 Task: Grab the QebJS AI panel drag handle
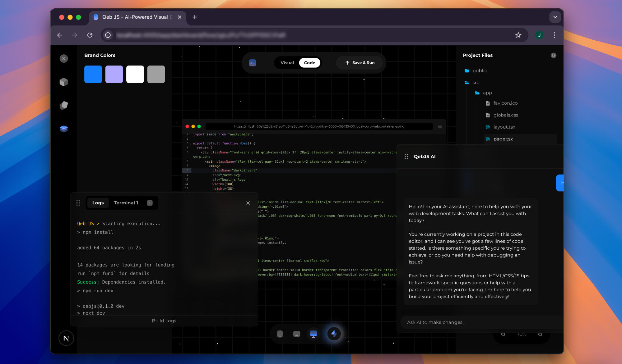click(x=406, y=157)
